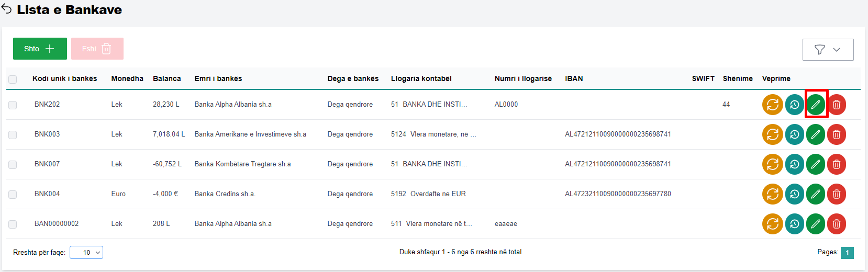
Task: Sort by the Emri i bankës column header
Action: pyautogui.click(x=218, y=78)
